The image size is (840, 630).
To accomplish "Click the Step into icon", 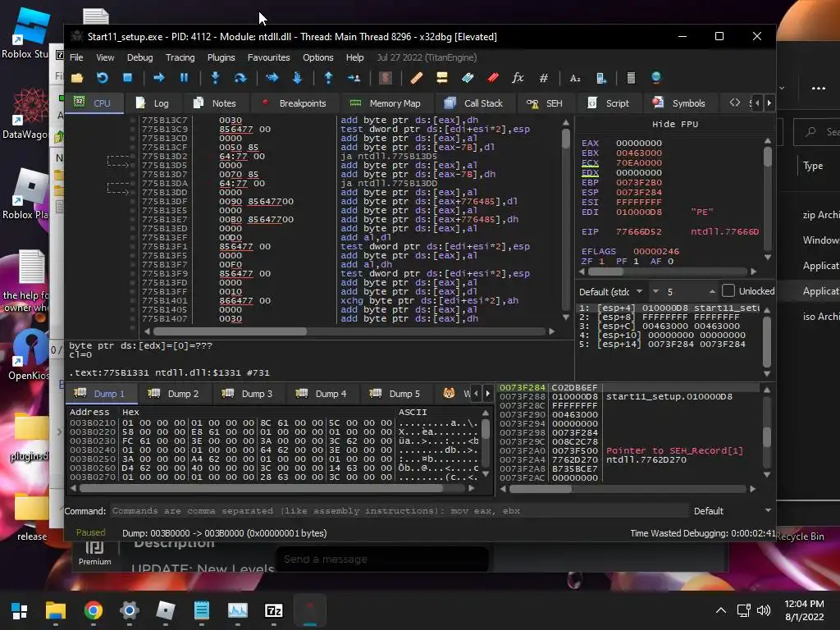I will 216,78.
